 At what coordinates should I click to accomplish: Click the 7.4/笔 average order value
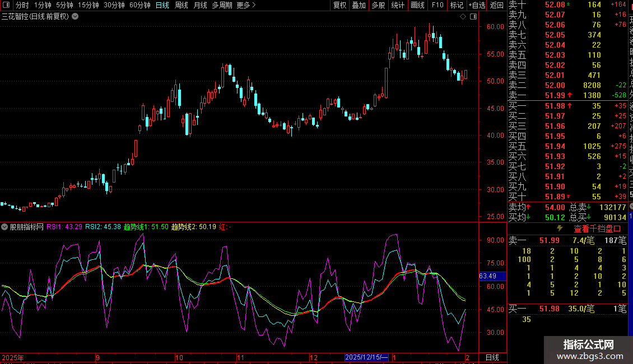click(583, 240)
